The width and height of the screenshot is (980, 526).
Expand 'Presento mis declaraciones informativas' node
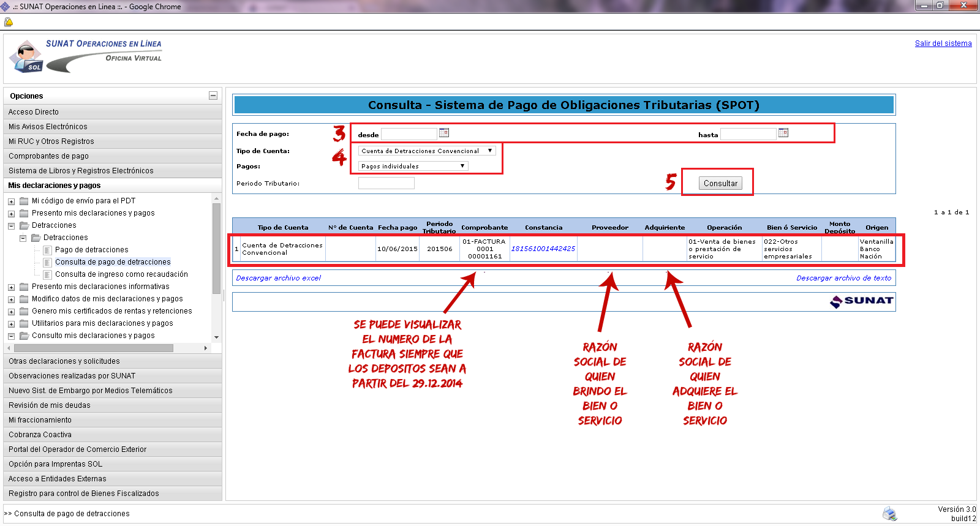(x=11, y=287)
